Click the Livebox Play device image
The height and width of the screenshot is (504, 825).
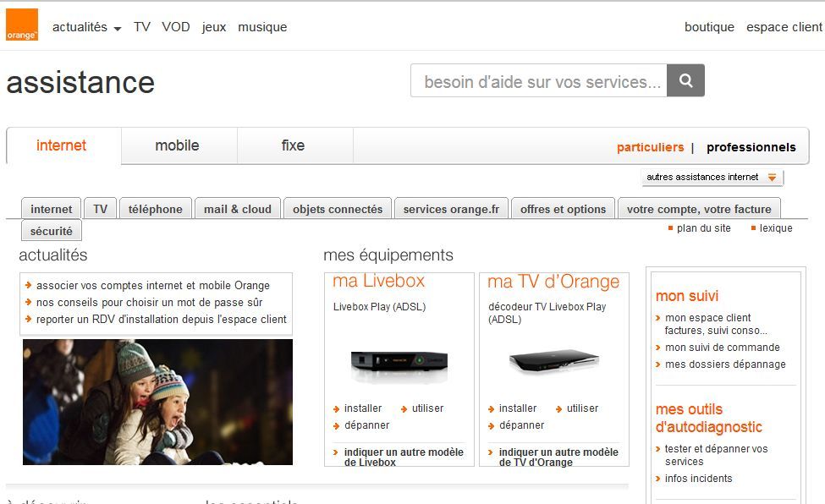pyautogui.click(x=399, y=365)
